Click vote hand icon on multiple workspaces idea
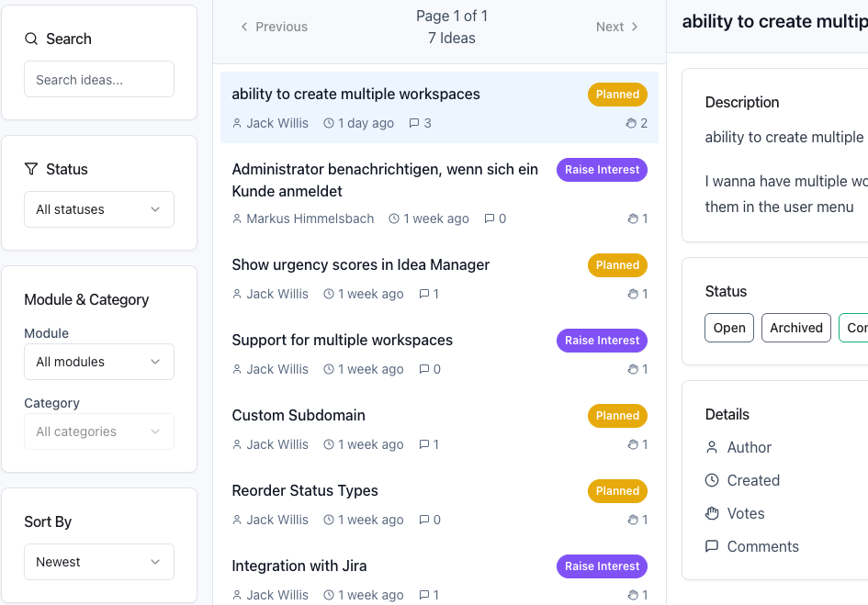Viewport: 868px width, 605px height. (x=631, y=123)
